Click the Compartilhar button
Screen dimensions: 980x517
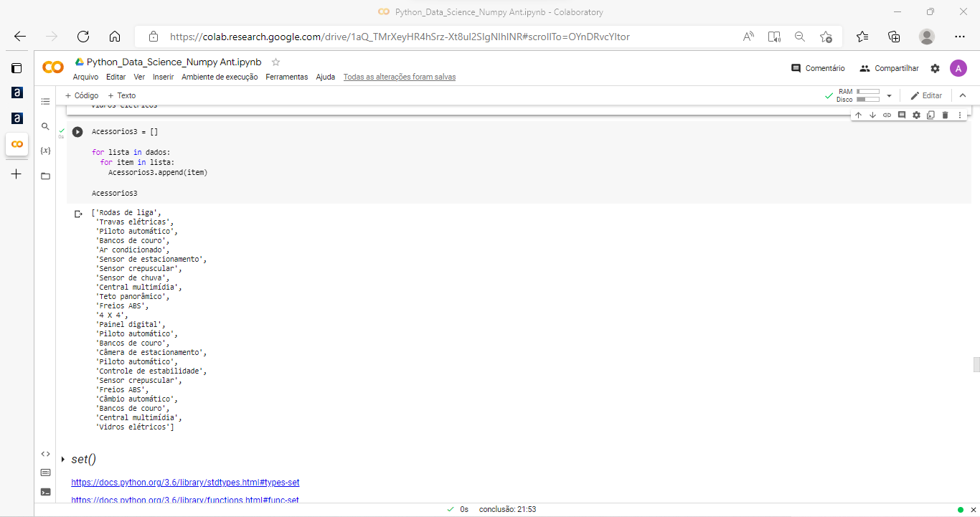[889, 68]
